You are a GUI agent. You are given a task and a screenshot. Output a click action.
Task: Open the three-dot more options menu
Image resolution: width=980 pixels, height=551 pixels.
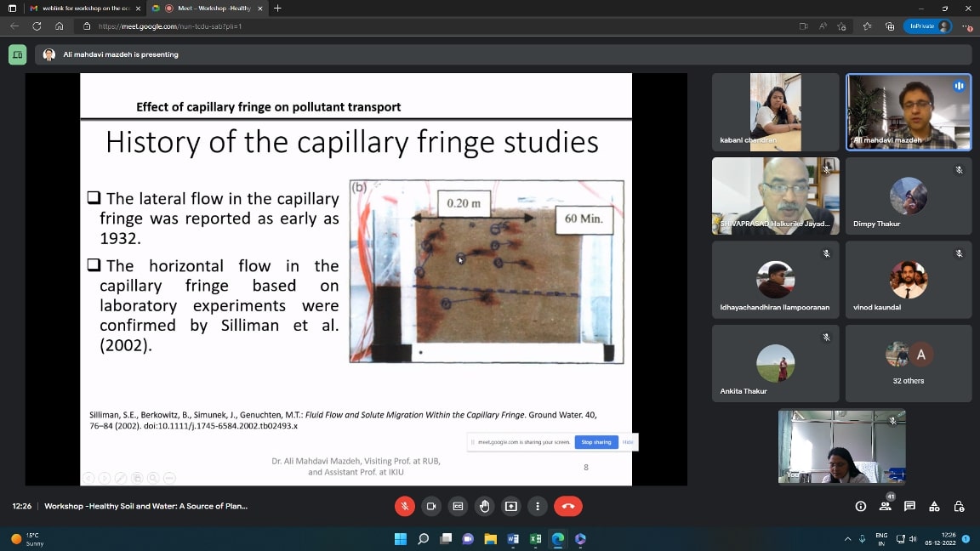537,506
